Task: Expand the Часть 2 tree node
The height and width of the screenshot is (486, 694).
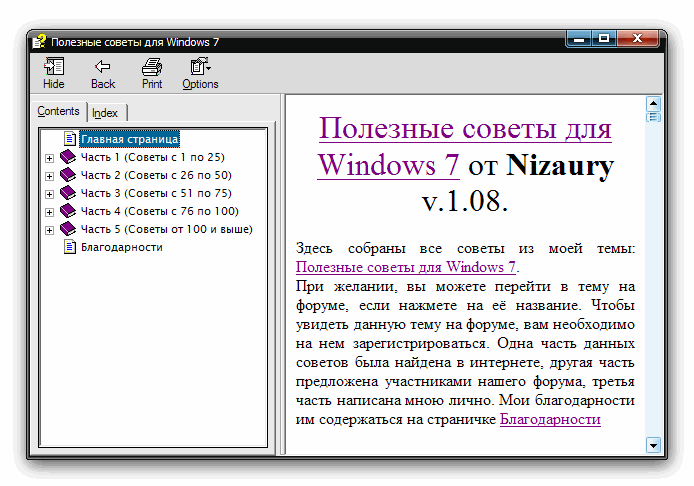Action: pyautogui.click(x=49, y=176)
